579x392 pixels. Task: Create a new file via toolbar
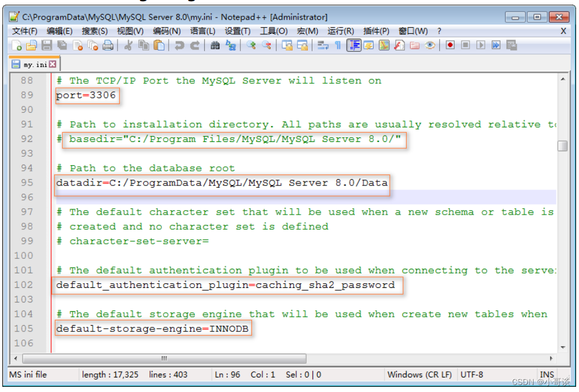pos(16,45)
